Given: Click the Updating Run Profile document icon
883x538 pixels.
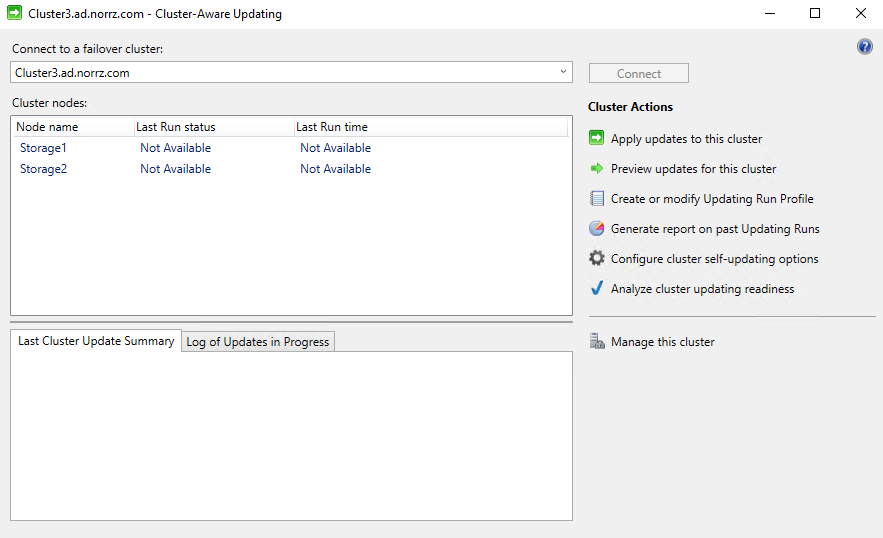Looking at the screenshot, I should point(597,199).
